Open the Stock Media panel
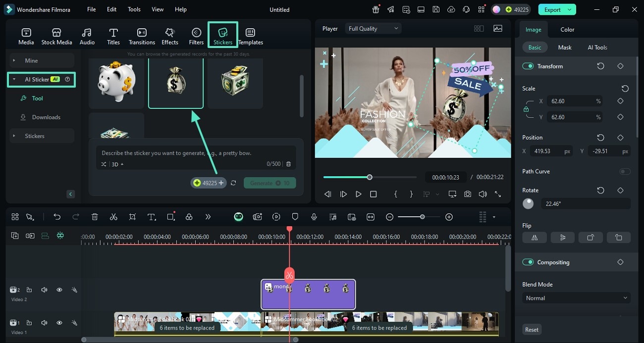Image resolution: width=644 pixels, height=343 pixels. click(56, 35)
